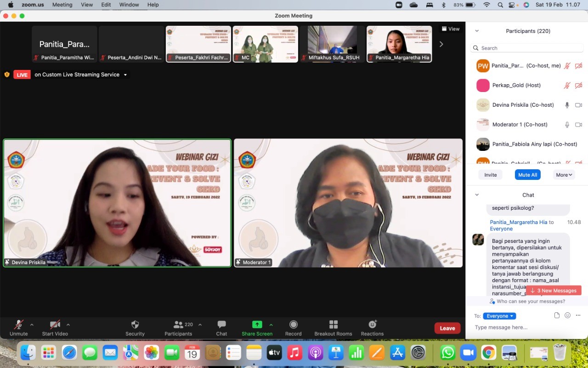Start recording with Record button
The image size is (588, 368).
click(x=293, y=325)
